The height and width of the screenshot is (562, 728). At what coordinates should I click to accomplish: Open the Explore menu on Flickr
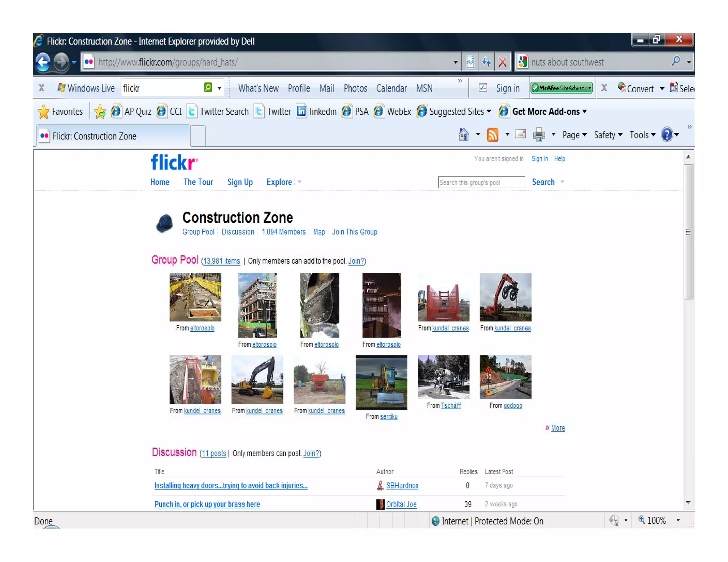click(x=279, y=182)
